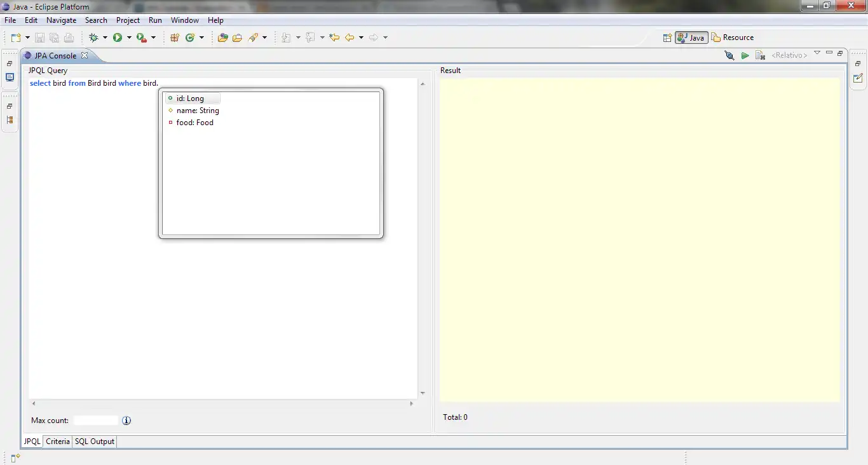Click the Run External Tools icon
The image size is (868, 465).
142,37
